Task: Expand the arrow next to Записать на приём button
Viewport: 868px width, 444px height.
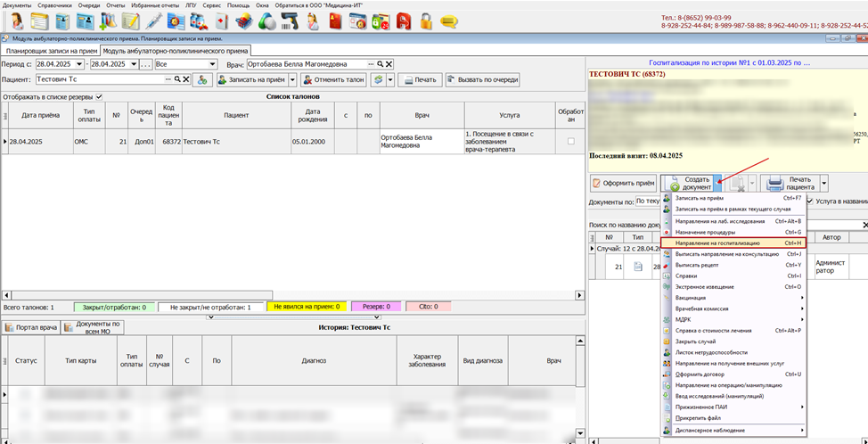Action: (x=293, y=79)
